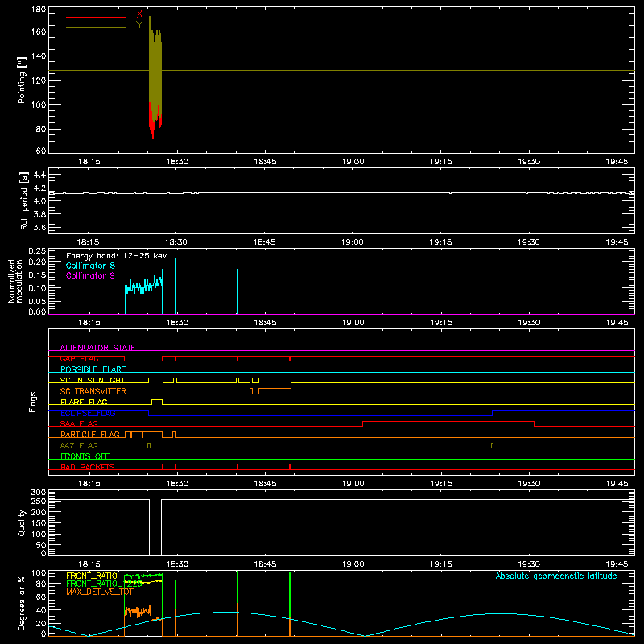Click the tallest cyan modulation spike near 18:30

coord(175,287)
